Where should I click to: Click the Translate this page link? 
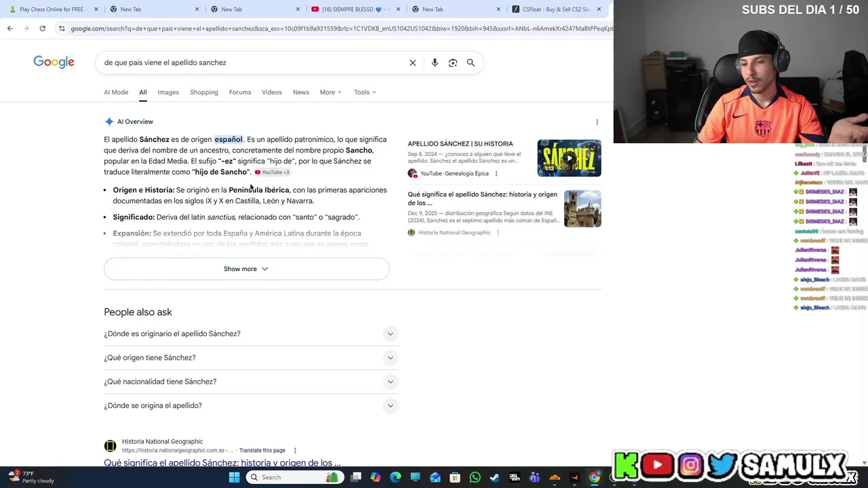pyautogui.click(x=262, y=451)
